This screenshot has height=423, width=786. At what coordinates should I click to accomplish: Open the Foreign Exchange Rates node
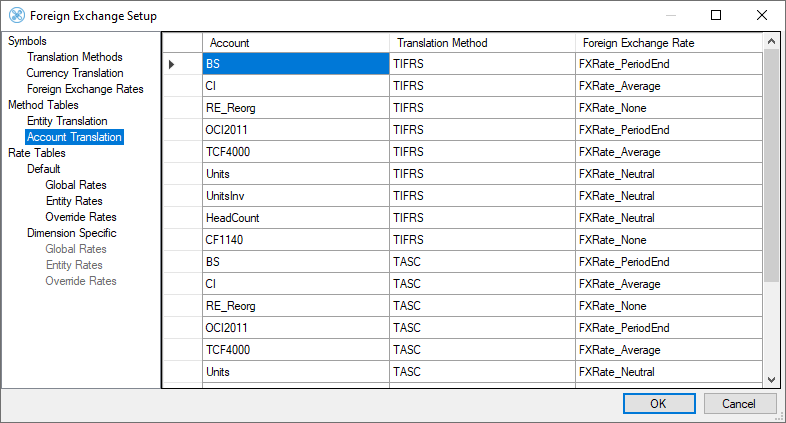pos(85,89)
